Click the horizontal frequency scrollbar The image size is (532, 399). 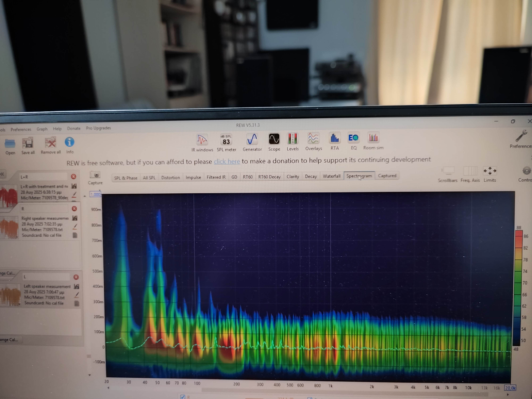pos(310,390)
